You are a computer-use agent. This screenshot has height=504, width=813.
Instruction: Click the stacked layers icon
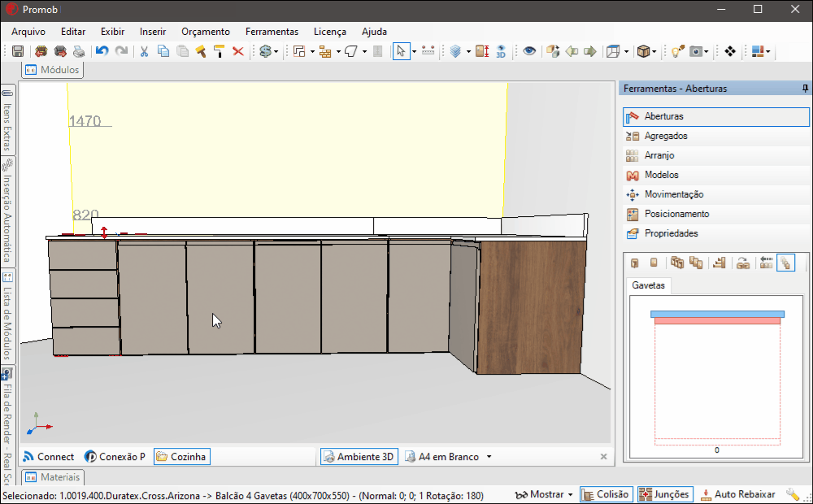point(456,51)
